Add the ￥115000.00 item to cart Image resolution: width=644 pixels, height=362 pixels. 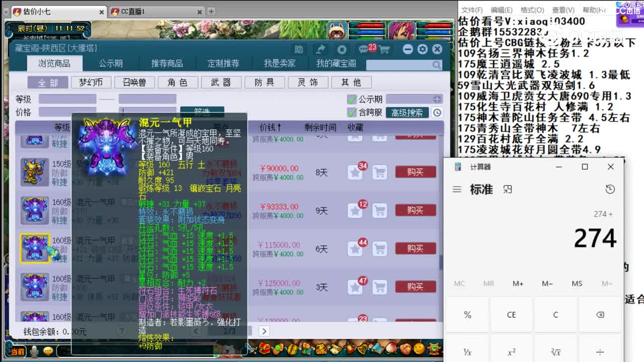[379, 249]
